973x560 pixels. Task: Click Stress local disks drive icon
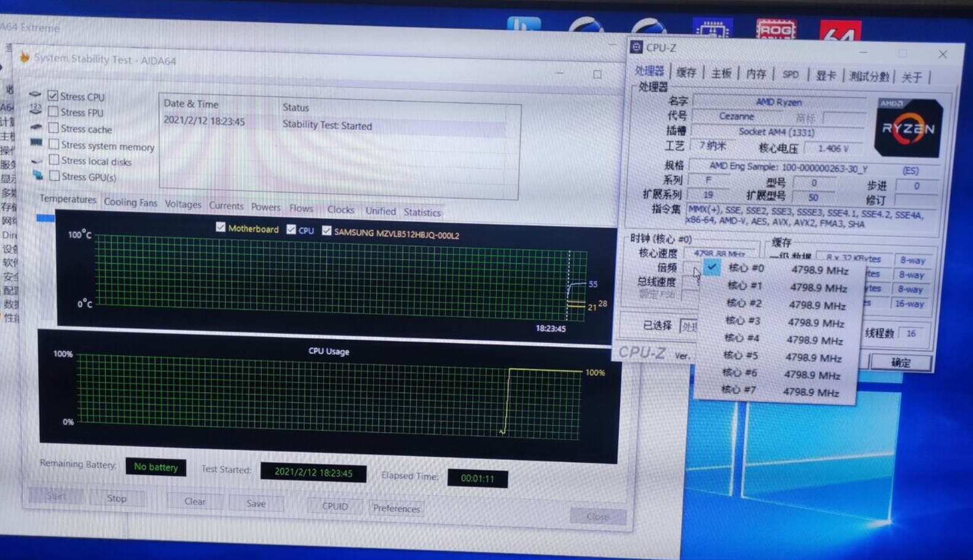tap(37, 160)
